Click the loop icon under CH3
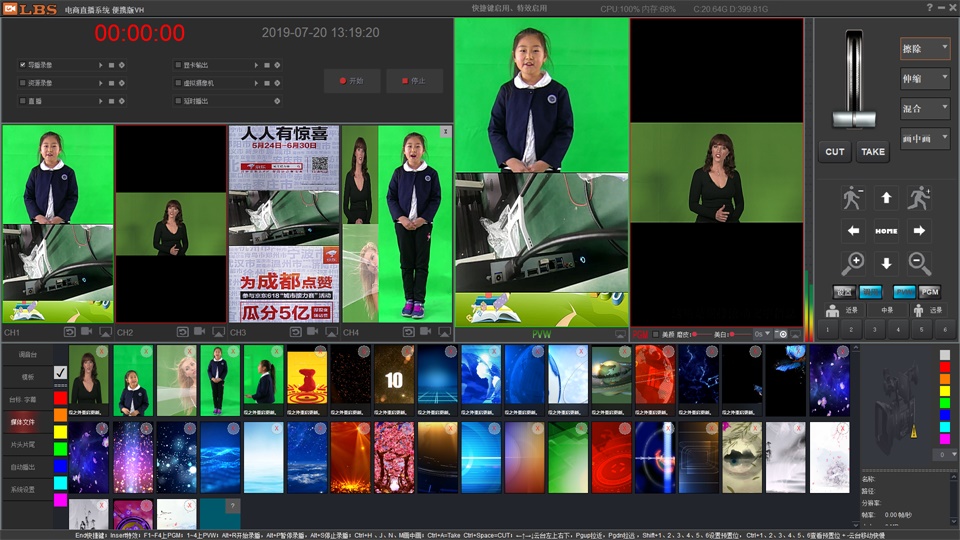Screen dimensions: 960x540 coord(295,331)
